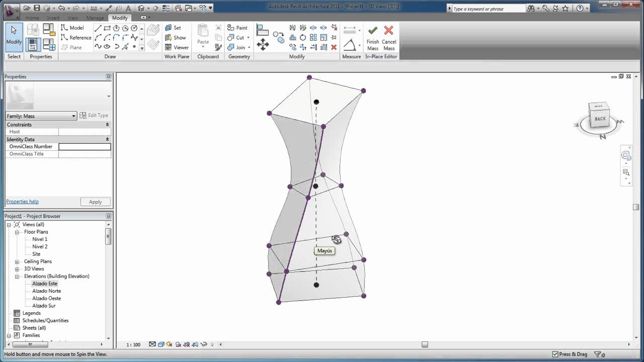Click the OmniClass Number input field
This screenshot has height=362, width=644.
coord(85,147)
